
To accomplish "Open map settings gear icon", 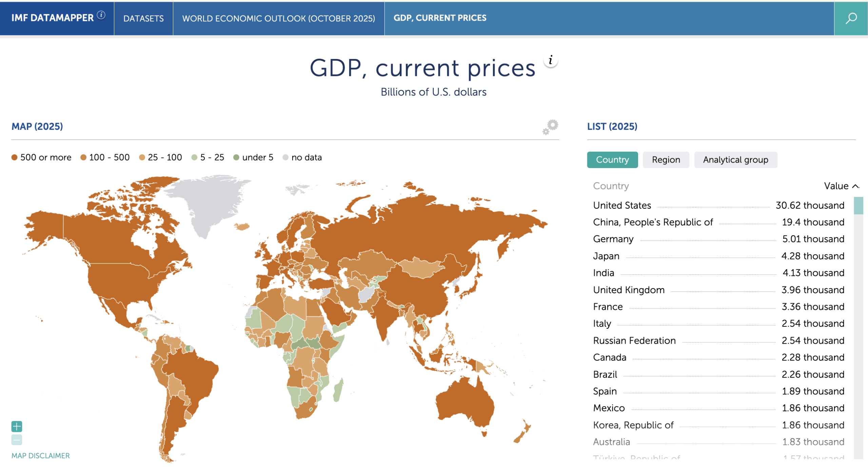I will [550, 127].
